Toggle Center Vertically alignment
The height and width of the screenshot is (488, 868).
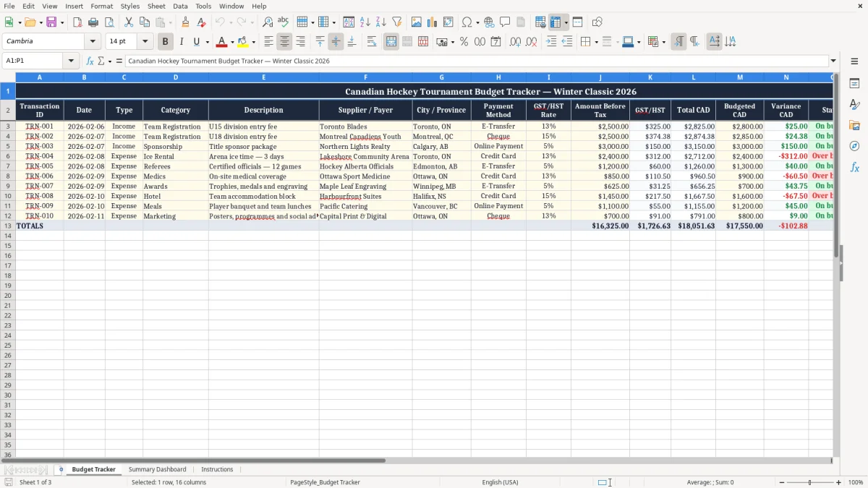[336, 42]
